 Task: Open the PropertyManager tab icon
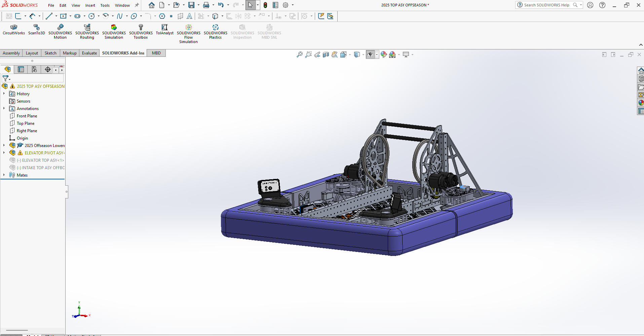21,69
